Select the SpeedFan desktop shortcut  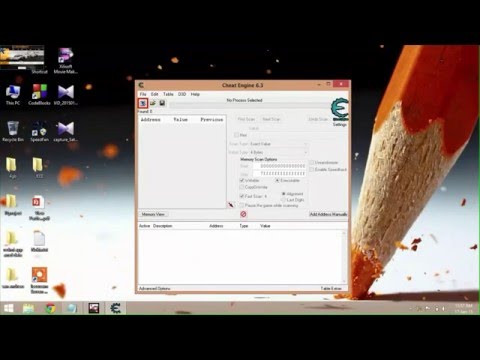point(39,131)
